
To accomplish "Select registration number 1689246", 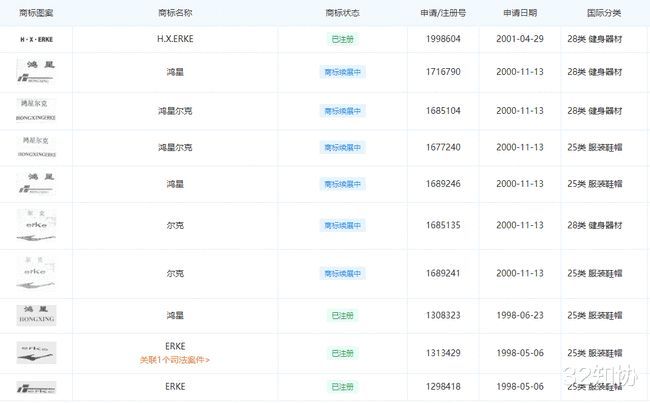I will [443, 184].
